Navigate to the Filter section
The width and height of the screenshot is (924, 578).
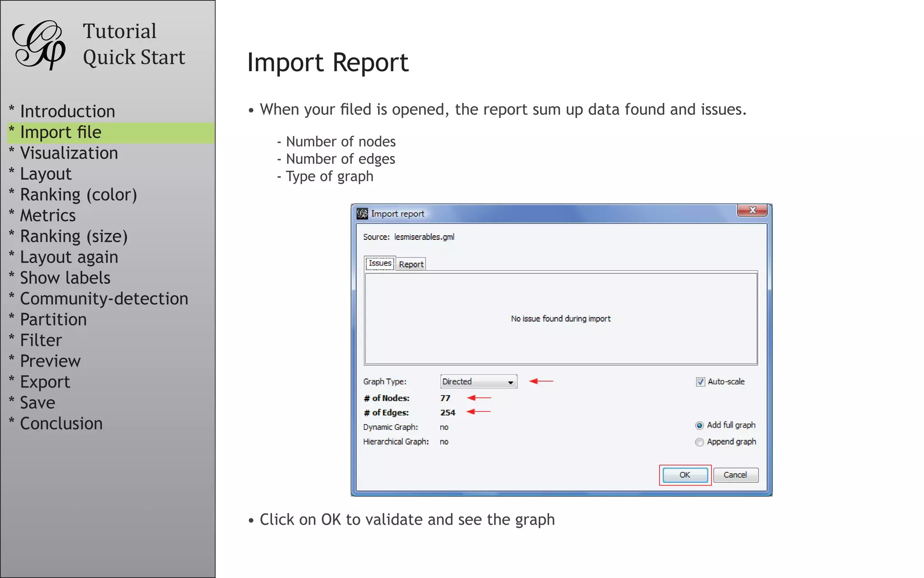point(41,340)
